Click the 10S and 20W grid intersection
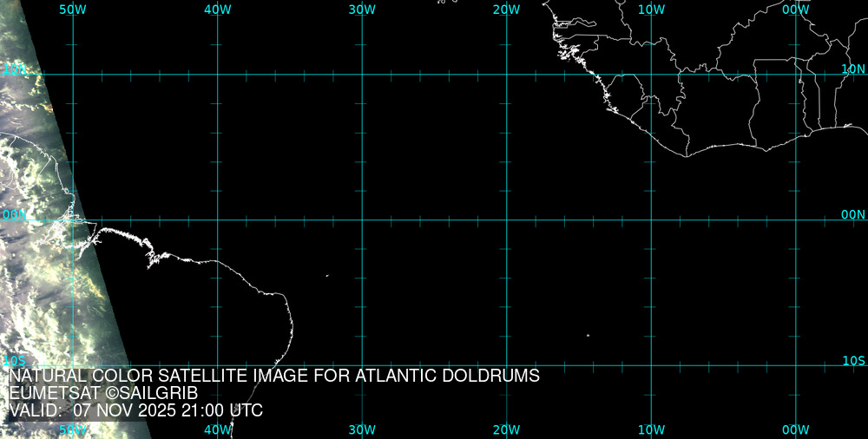The width and height of the screenshot is (868, 439). (507, 364)
